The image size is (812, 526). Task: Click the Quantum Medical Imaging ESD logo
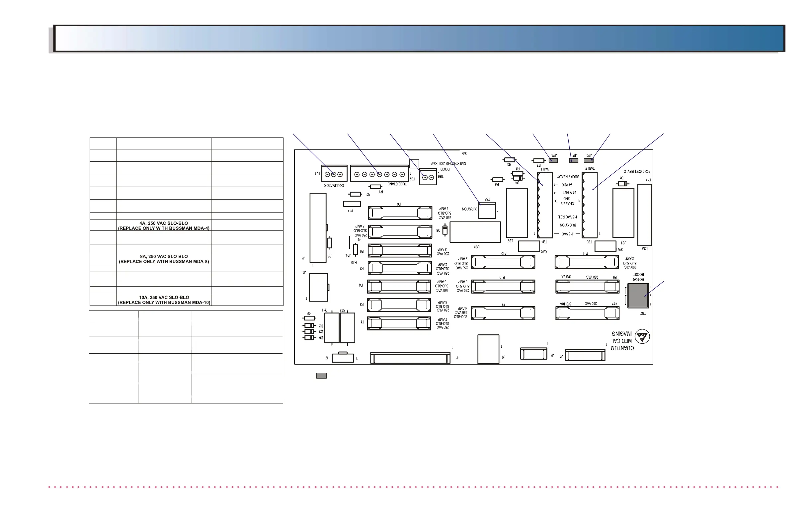(x=642, y=337)
